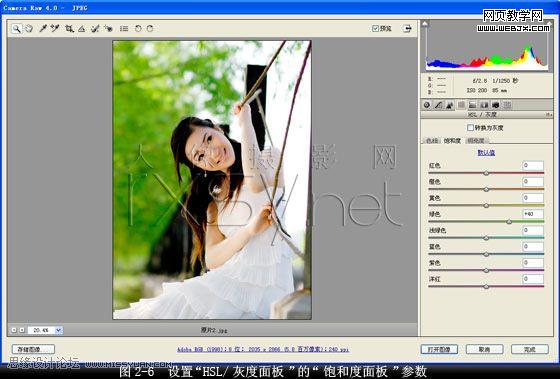Viewport: 560px width, 379px height.
Task: Focus the 绿色 value field showing +40
Action: pos(533,214)
